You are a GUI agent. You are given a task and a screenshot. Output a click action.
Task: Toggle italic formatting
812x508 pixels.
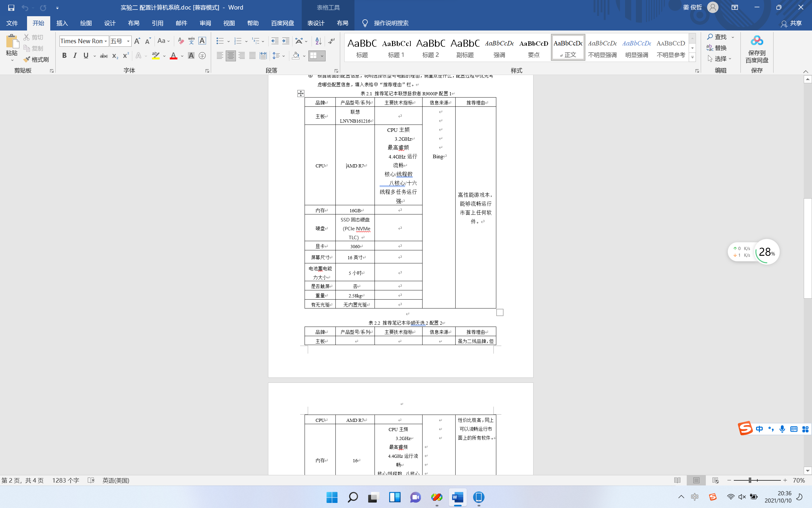pos(75,56)
